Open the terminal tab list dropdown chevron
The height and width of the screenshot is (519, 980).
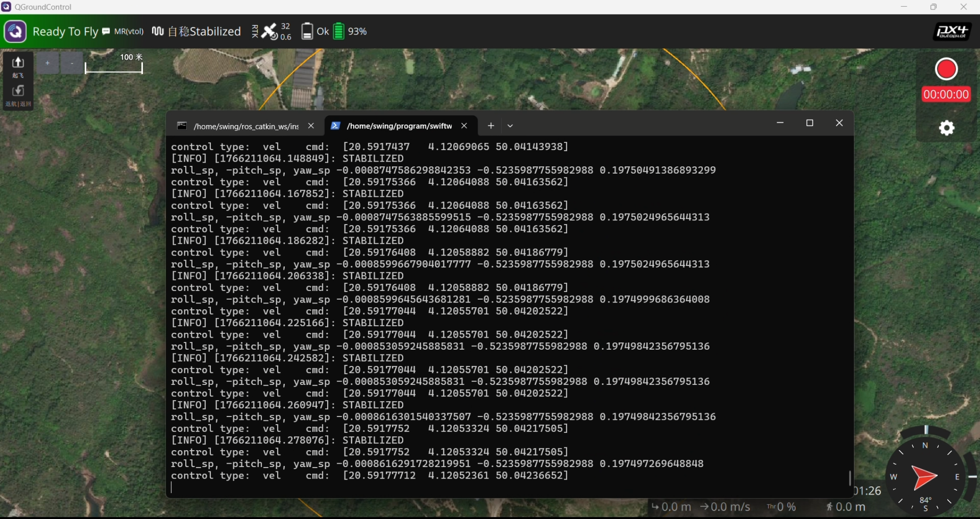click(510, 126)
